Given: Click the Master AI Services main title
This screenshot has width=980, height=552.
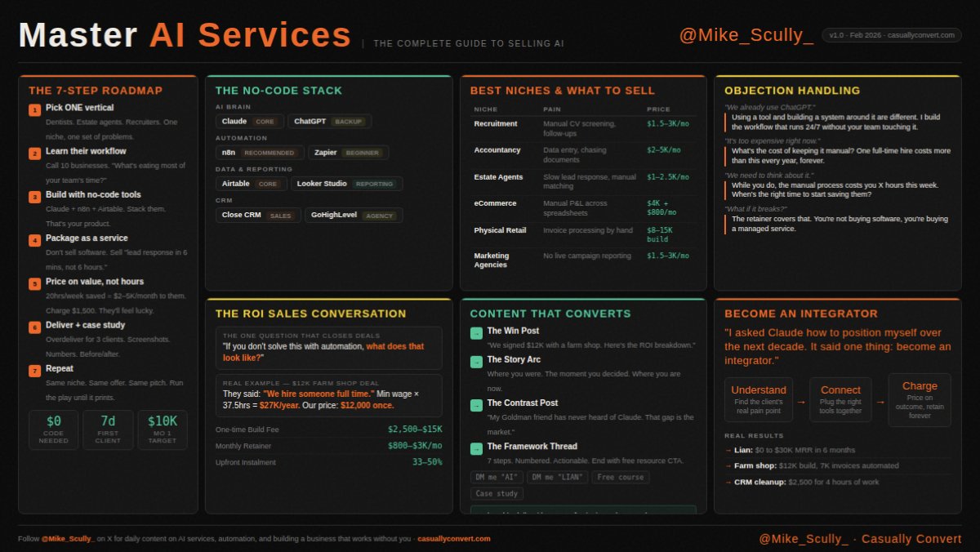Looking at the screenshot, I should point(185,36).
